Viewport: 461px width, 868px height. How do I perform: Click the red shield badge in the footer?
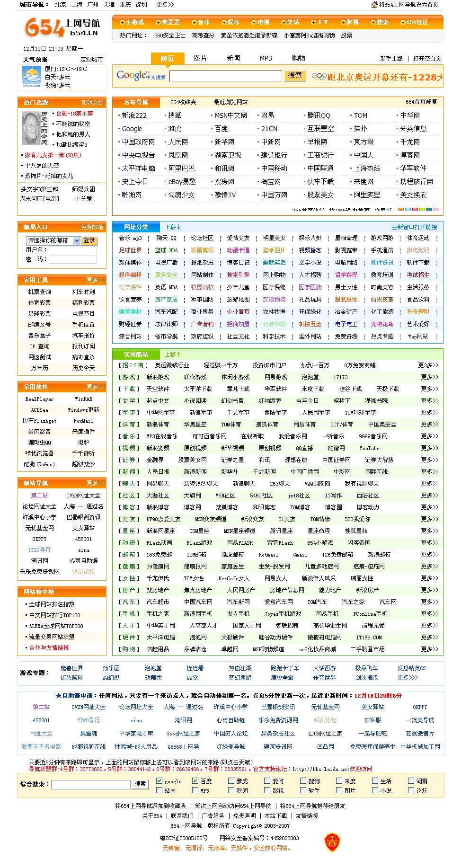(332, 842)
